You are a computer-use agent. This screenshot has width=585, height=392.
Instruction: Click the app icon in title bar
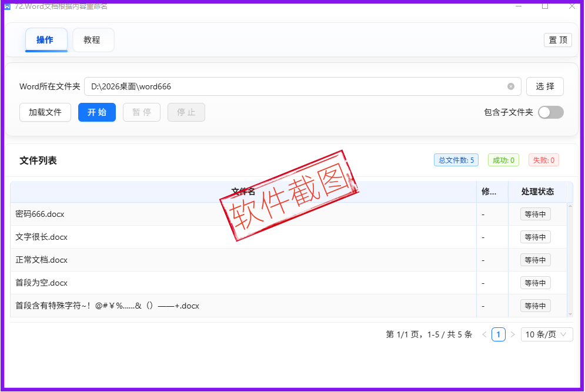(x=7, y=6)
